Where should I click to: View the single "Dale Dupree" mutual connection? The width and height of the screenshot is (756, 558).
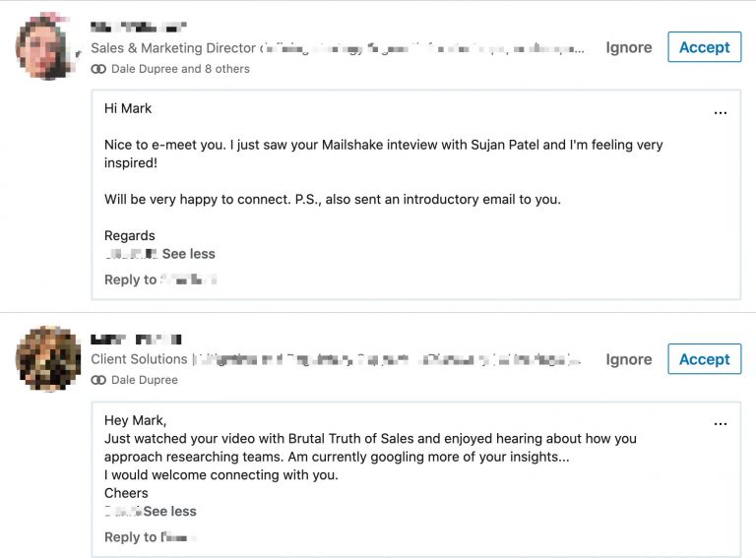click(x=145, y=380)
